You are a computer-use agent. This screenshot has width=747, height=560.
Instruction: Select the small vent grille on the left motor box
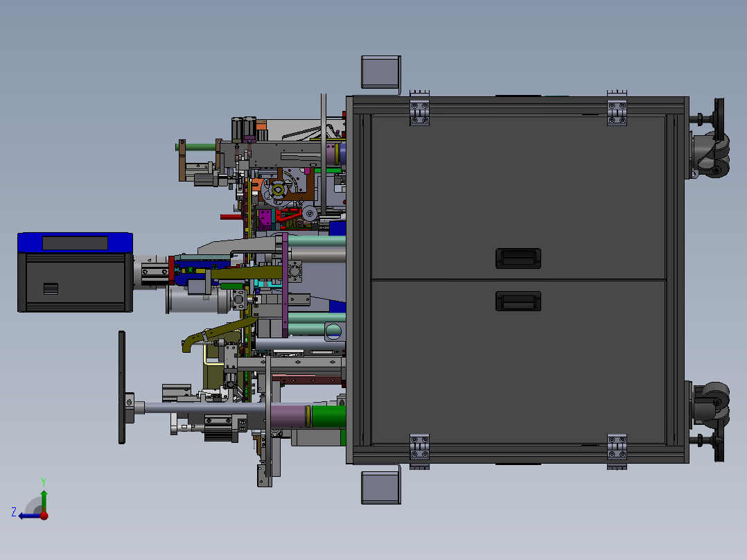click(x=51, y=289)
